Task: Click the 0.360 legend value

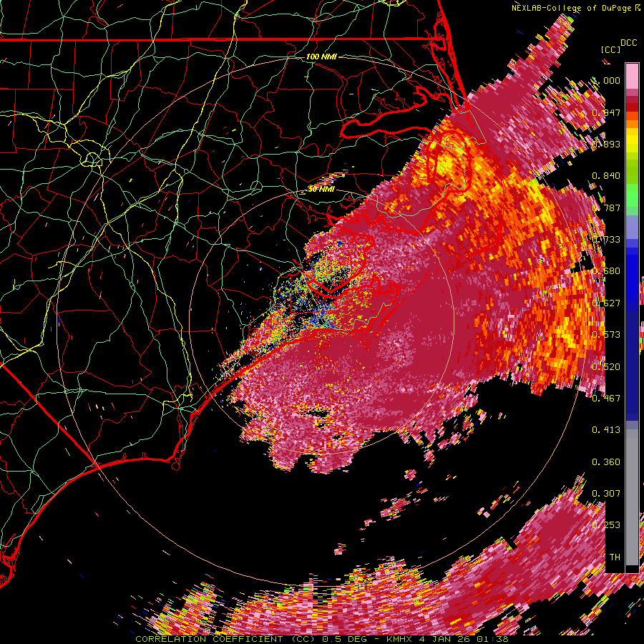Action: (x=606, y=462)
